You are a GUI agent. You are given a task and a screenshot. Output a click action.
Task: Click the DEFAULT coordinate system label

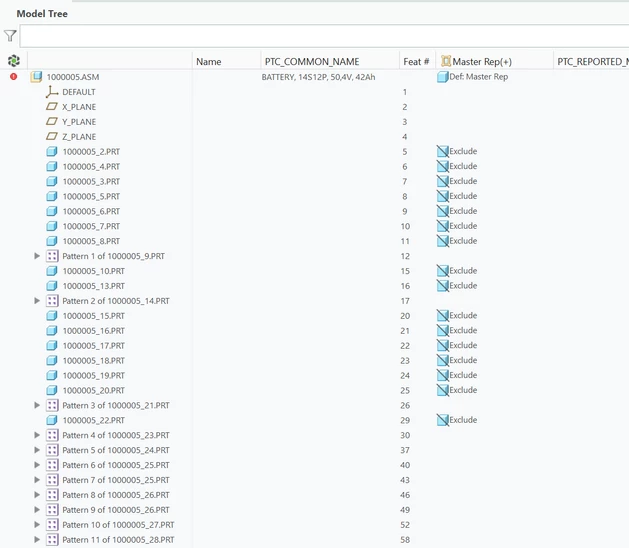(79, 92)
